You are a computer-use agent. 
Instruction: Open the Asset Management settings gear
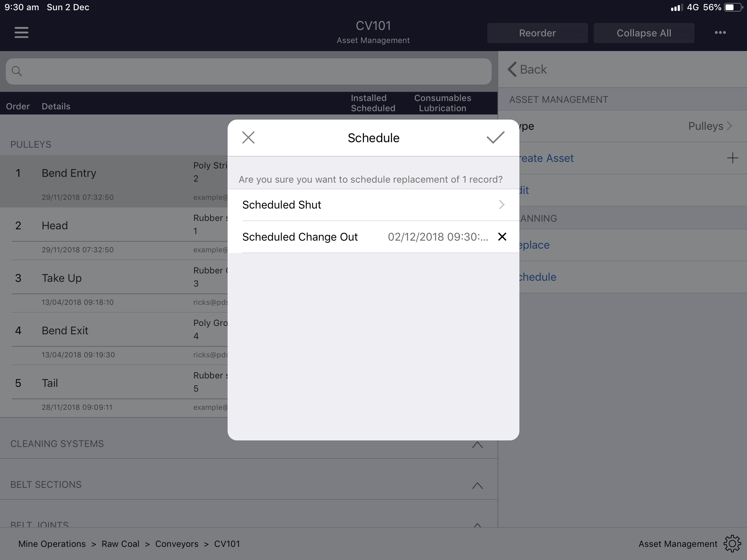[732, 544]
